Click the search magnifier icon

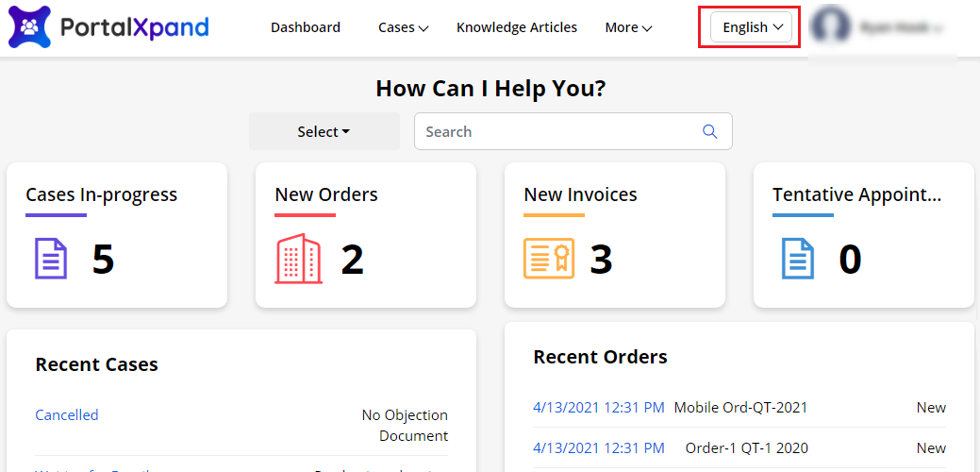pos(710,131)
